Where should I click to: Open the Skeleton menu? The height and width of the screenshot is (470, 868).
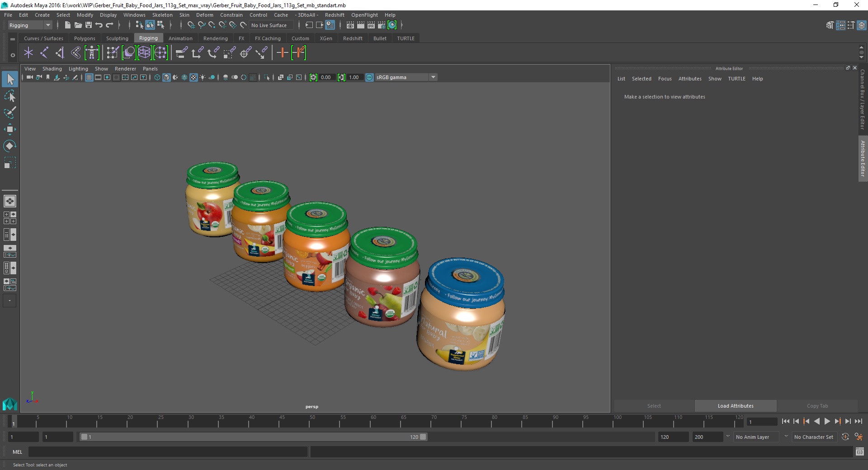tap(162, 15)
